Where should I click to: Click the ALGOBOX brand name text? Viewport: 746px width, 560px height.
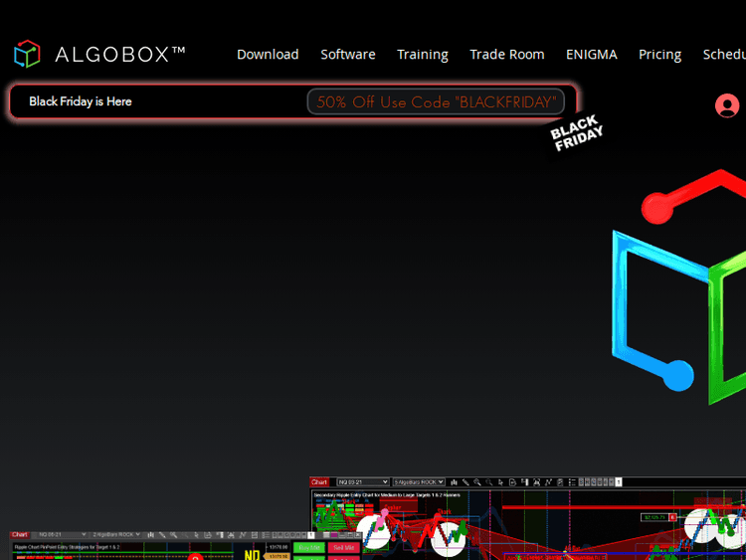120,55
